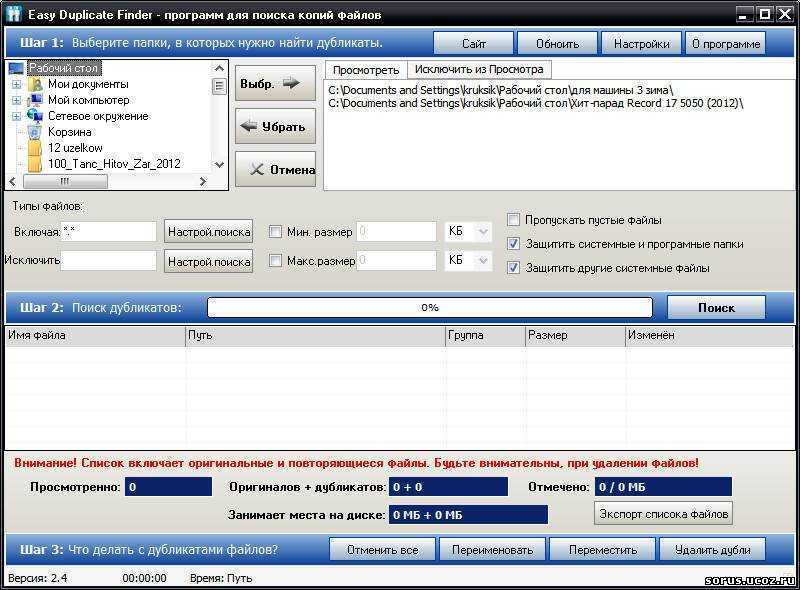800x590 pixels.
Task: Open the Мин. размер КБ unit dropdown
Action: (483, 232)
